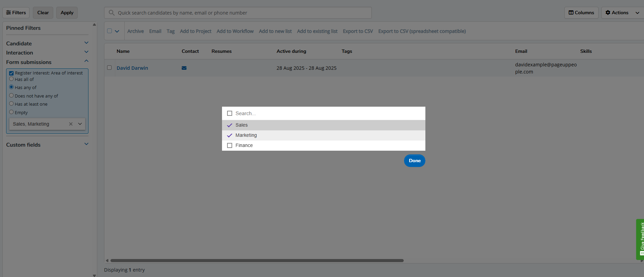Uncheck Register Interest: Area of interest filter
This screenshot has height=277, width=644.
(x=11, y=73)
